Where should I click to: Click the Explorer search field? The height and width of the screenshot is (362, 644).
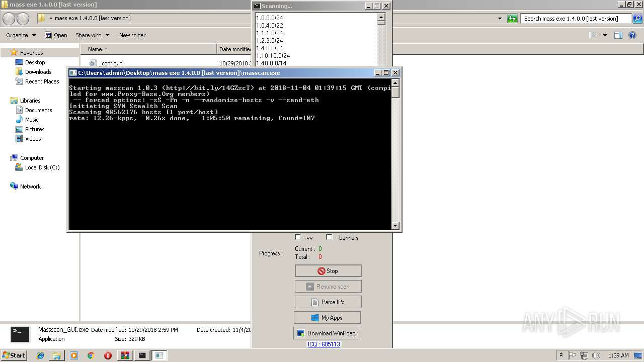[576, 19]
